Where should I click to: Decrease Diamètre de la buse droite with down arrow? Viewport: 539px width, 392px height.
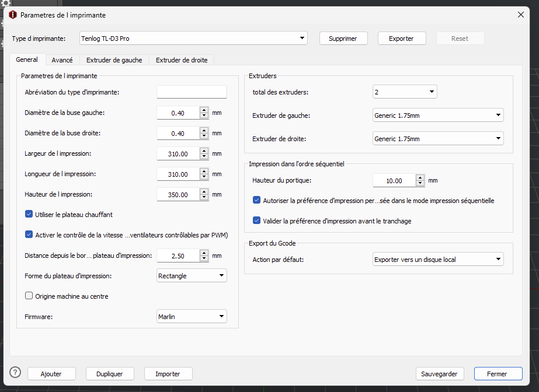[x=204, y=136]
